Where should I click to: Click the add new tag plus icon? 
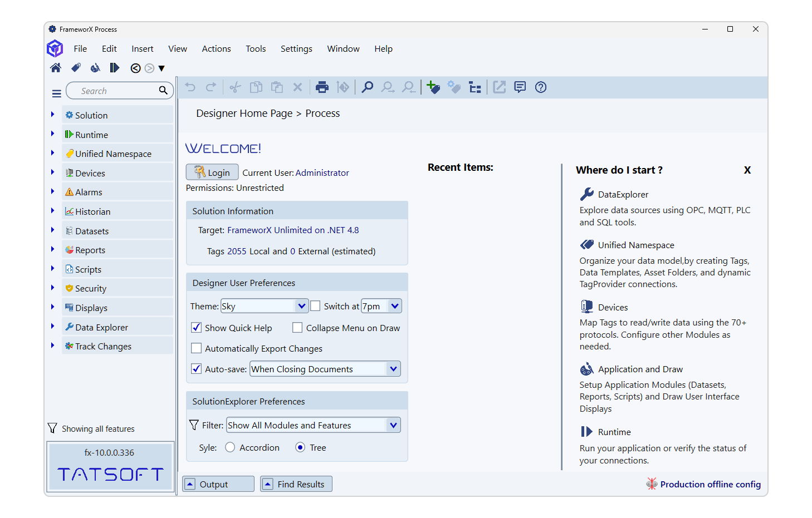point(433,87)
